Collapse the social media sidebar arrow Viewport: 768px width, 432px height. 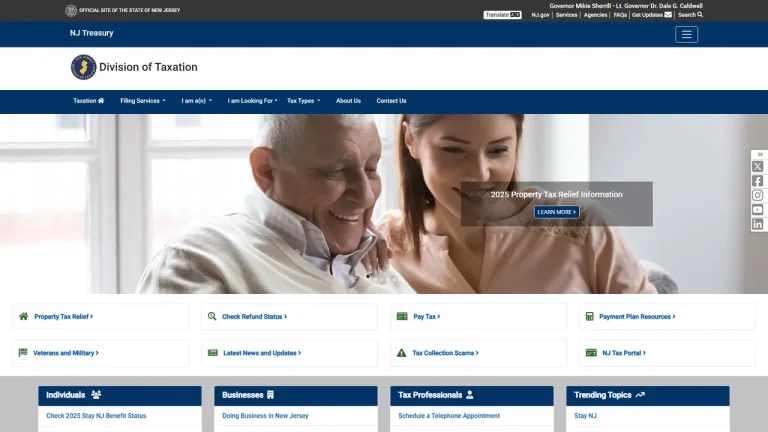pos(760,154)
